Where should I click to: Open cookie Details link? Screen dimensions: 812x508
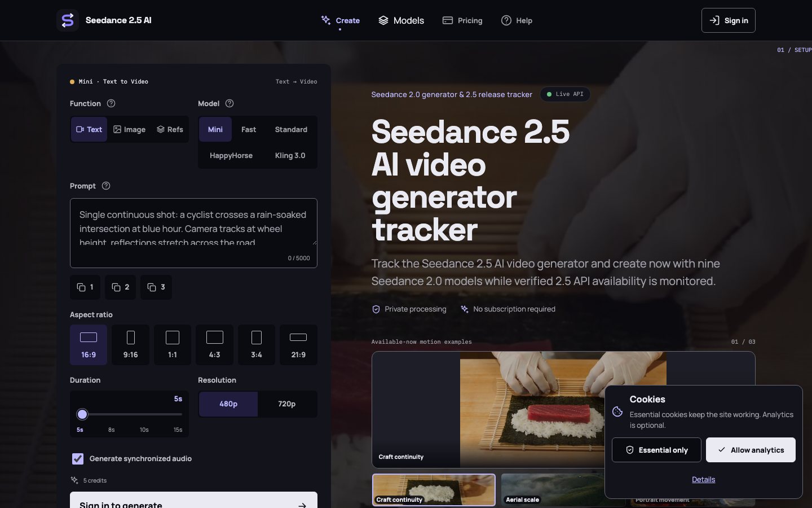pos(704,479)
